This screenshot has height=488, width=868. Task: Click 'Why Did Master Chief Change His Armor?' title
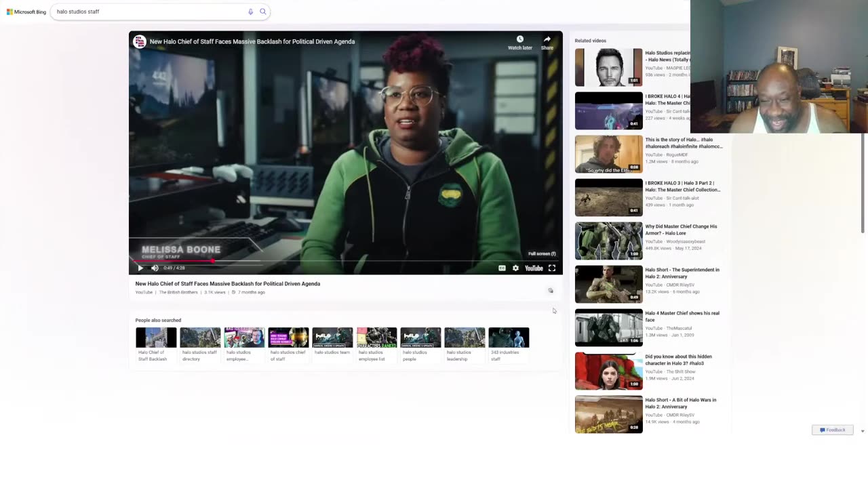pyautogui.click(x=681, y=230)
